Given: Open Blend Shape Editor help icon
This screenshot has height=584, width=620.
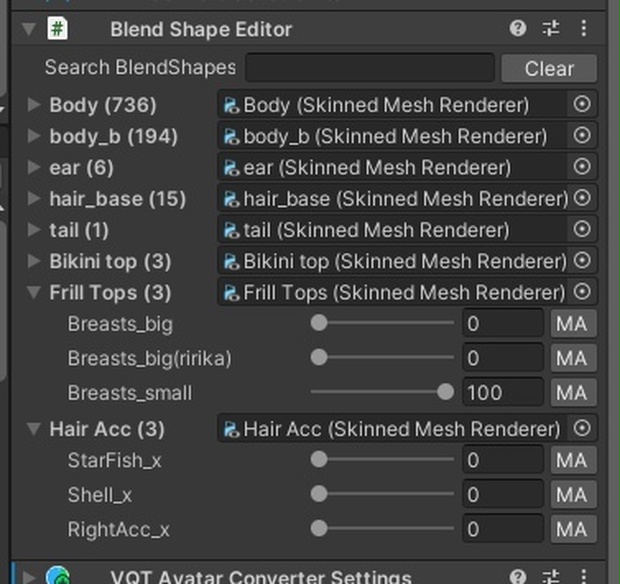Looking at the screenshot, I should click(x=518, y=29).
